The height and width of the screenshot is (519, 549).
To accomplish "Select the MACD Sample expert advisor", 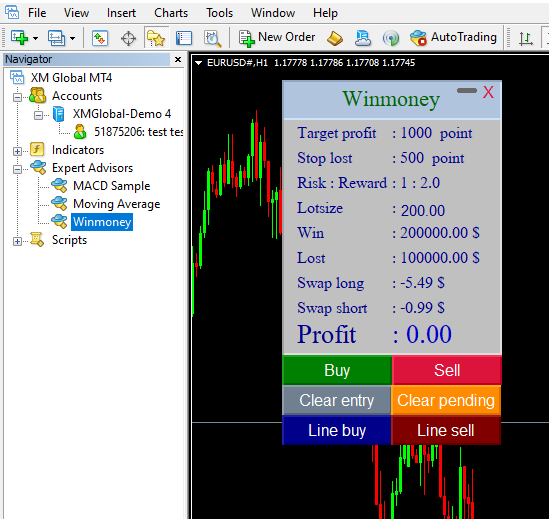I will point(111,186).
